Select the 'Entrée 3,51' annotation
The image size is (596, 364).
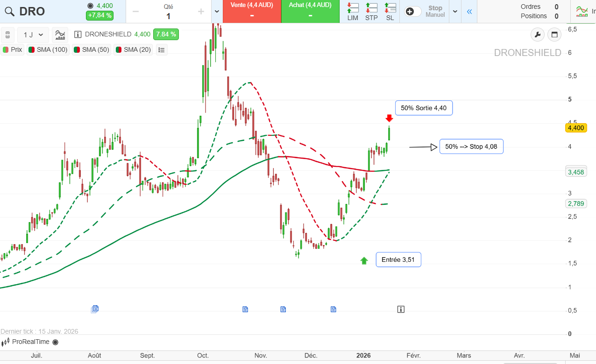(x=398, y=259)
